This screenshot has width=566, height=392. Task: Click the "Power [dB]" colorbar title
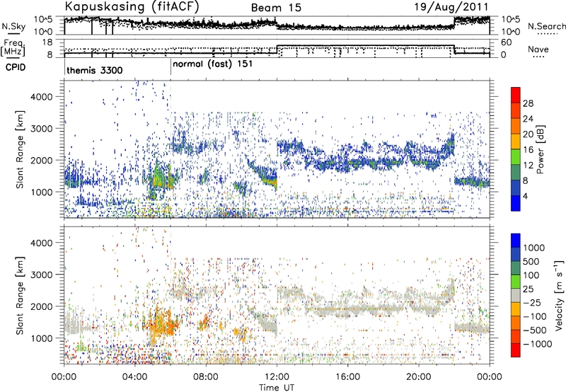(x=540, y=149)
